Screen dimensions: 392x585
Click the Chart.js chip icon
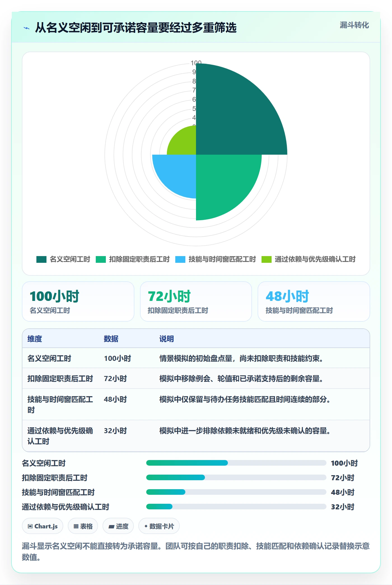[x=30, y=526]
